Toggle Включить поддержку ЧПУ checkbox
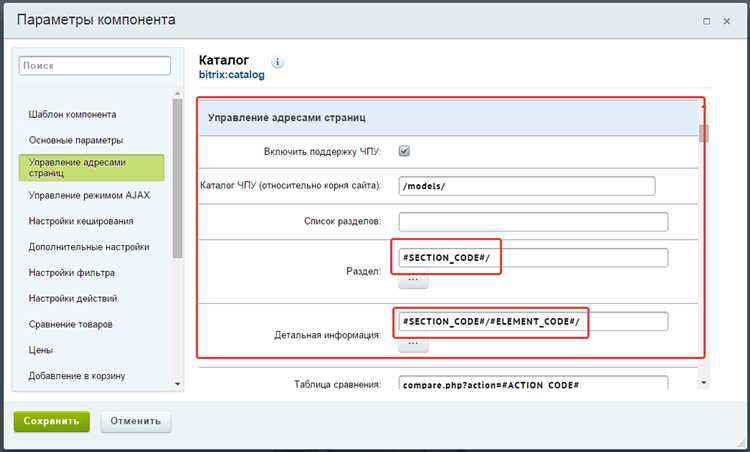Screen dimensions: 750x452 [404, 151]
